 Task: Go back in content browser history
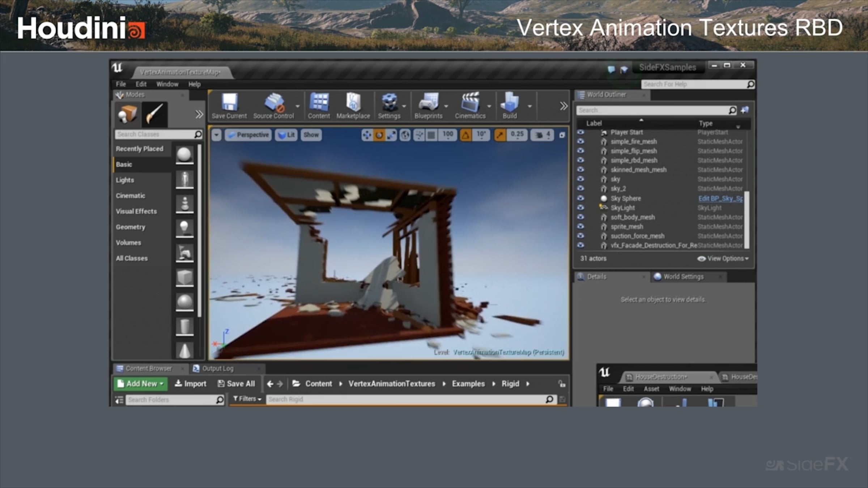click(x=270, y=384)
